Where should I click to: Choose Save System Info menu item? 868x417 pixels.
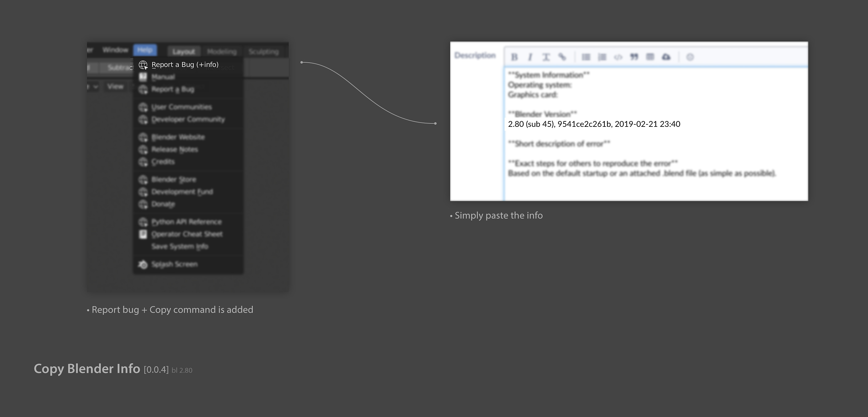[x=180, y=246]
